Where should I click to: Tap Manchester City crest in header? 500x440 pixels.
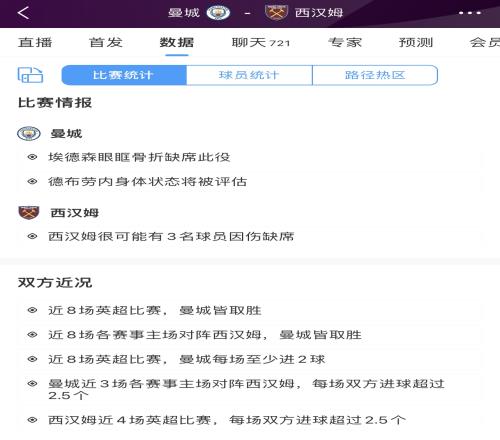[218, 13]
